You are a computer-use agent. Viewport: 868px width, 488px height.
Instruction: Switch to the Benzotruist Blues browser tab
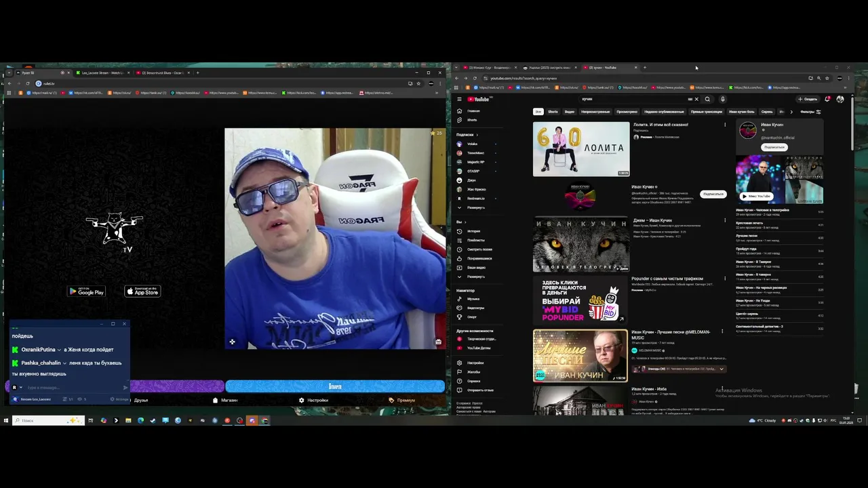163,73
